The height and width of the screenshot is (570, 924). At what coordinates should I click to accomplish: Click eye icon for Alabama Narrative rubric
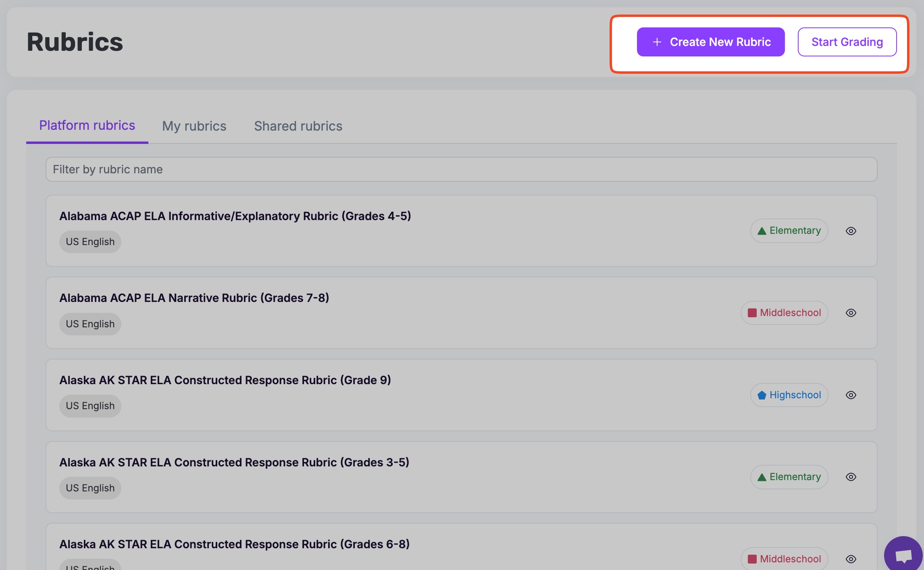(851, 313)
